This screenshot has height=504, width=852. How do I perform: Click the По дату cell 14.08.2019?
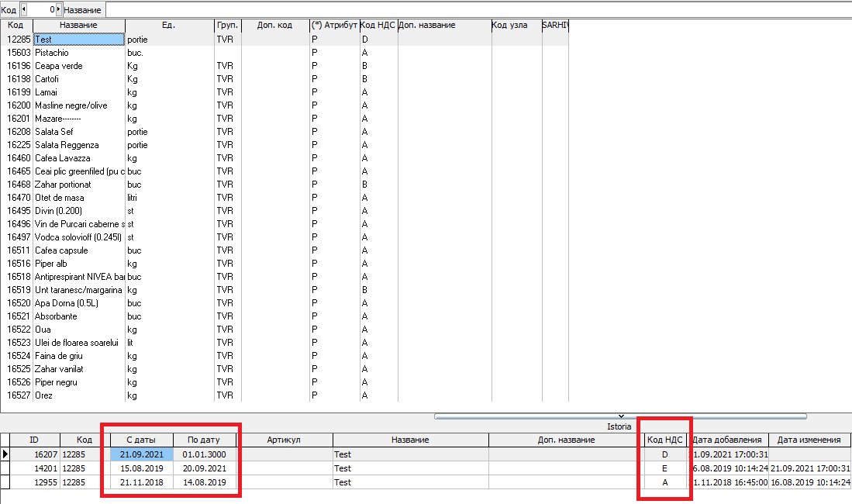pos(205,482)
